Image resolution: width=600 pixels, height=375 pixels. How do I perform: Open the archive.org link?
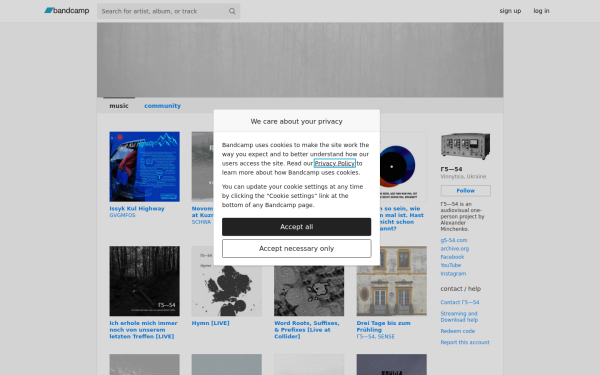coord(455,249)
